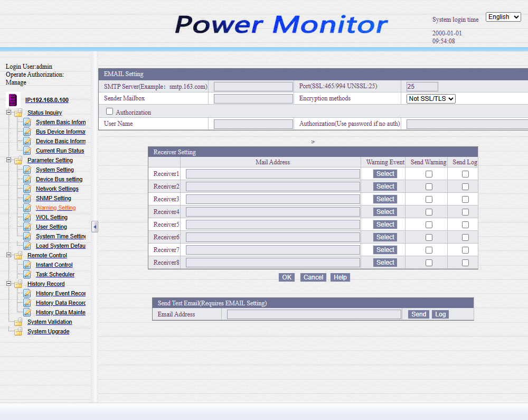This screenshot has width=528, height=420.
Task: Click the page icon next to User Setting
Action: pyautogui.click(x=27, y=227)
